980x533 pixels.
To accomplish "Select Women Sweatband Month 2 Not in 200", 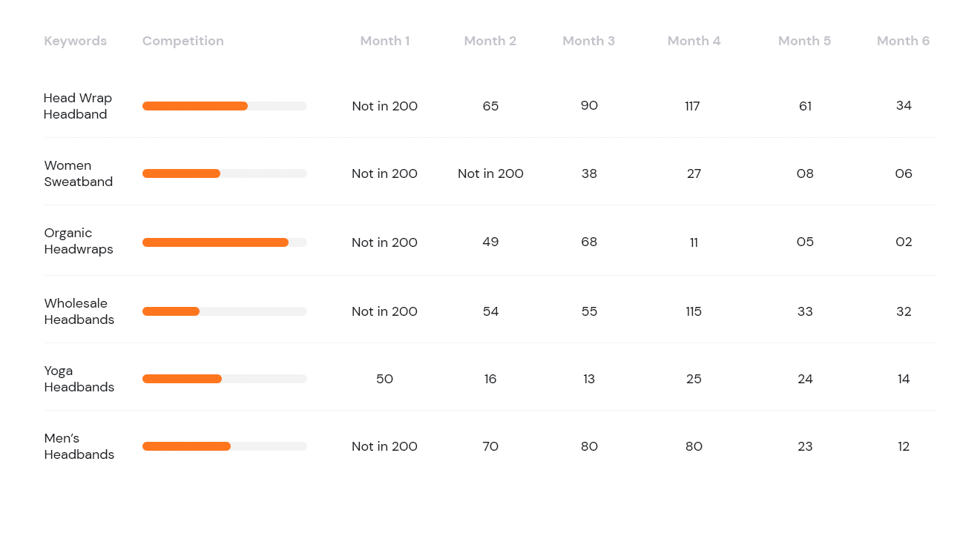I will coord(490,173).
